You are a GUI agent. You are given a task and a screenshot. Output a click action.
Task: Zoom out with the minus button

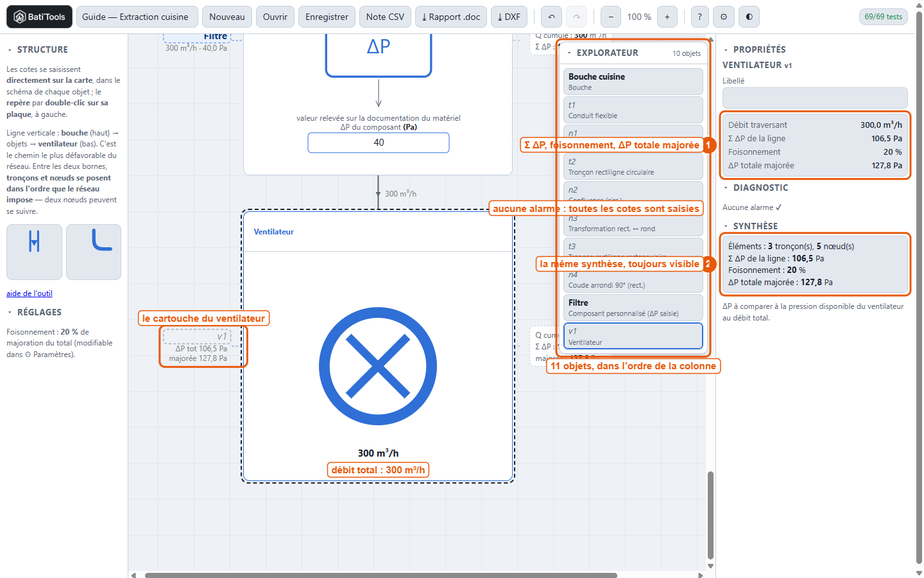click(x=611, y=17)
